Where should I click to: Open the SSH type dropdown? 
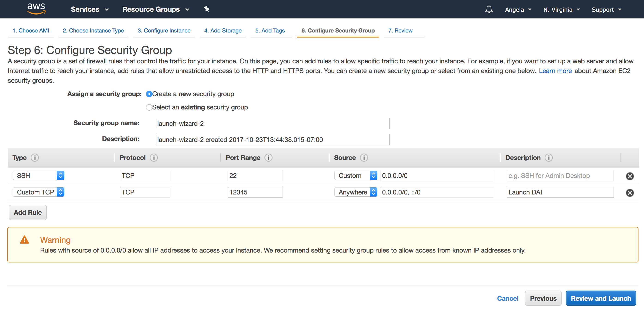pos(39,176)
